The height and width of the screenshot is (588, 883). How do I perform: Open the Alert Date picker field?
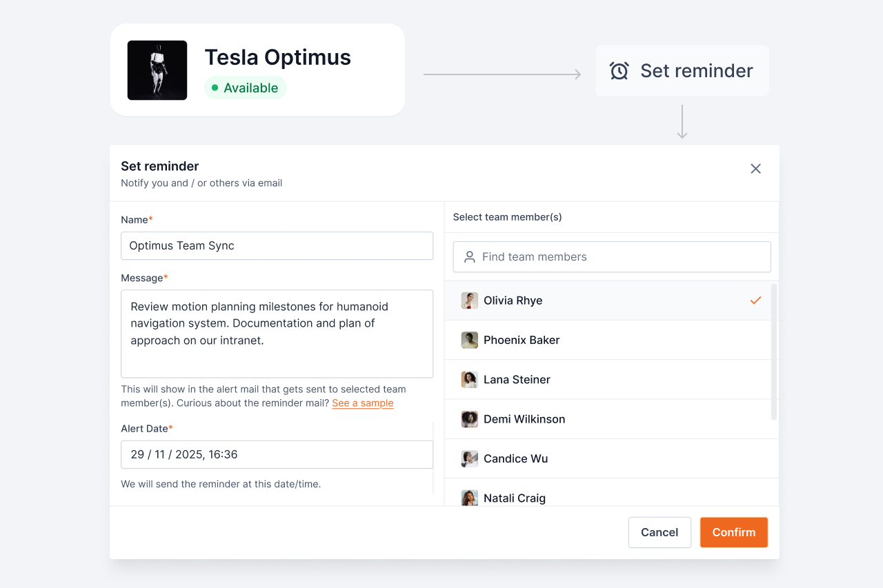277,455
